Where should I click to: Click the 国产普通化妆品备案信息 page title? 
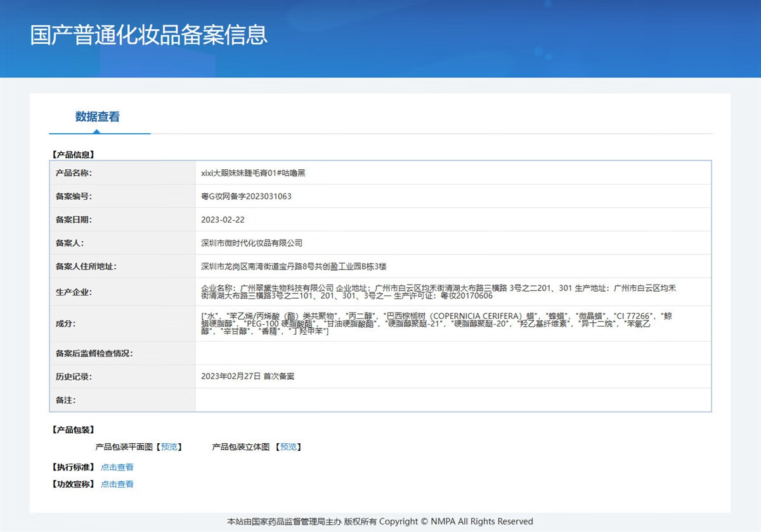[149, 34]
